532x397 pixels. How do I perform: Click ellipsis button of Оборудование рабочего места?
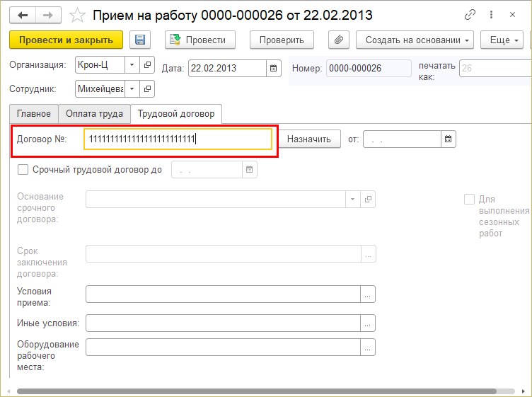tap(367, 347)
